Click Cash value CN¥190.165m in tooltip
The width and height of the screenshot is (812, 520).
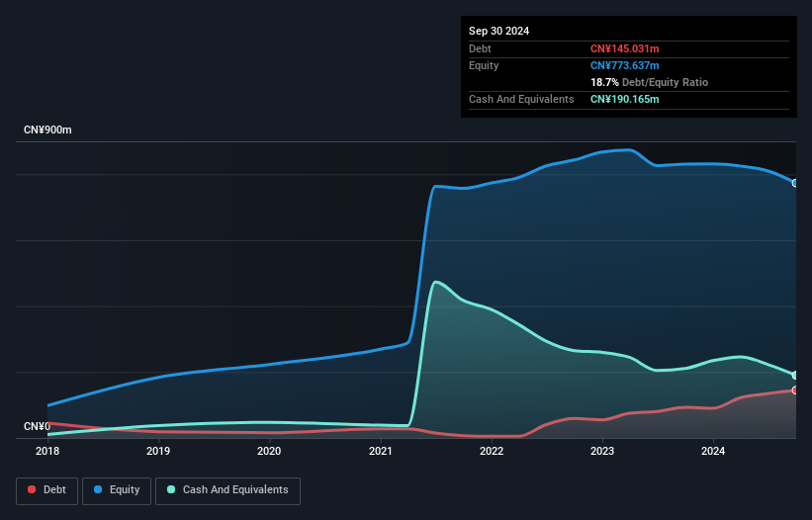[624, 99]
